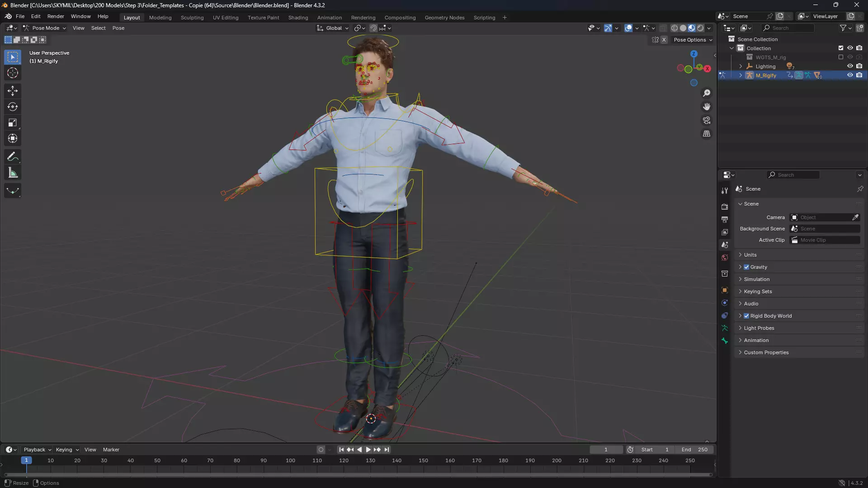Choose the Rotate tool in toolbar
868x488 pixels.
coord(13,107)
